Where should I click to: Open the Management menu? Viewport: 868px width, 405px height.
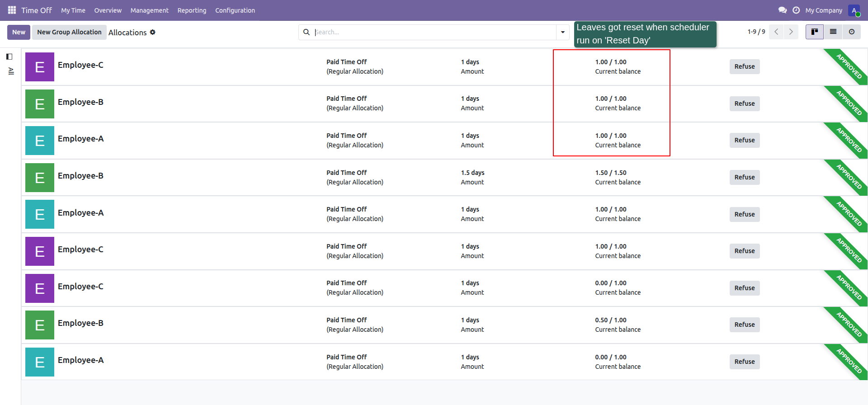coord(149,10)
